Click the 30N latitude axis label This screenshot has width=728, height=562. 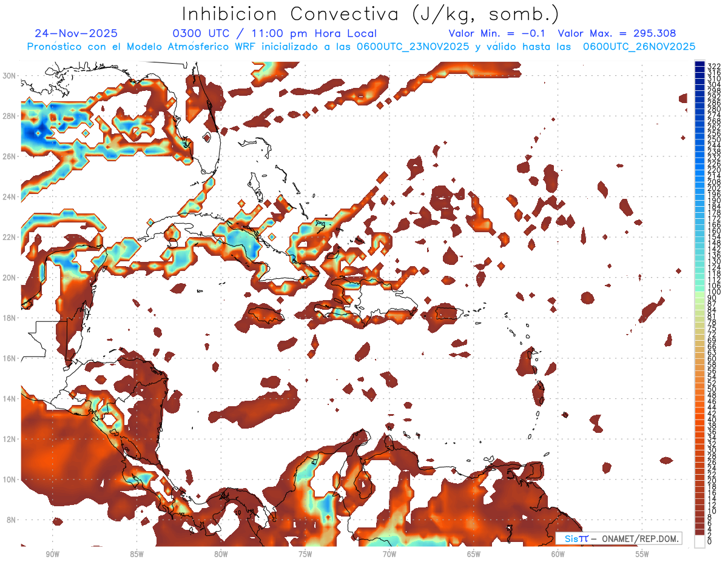(10, 76)
